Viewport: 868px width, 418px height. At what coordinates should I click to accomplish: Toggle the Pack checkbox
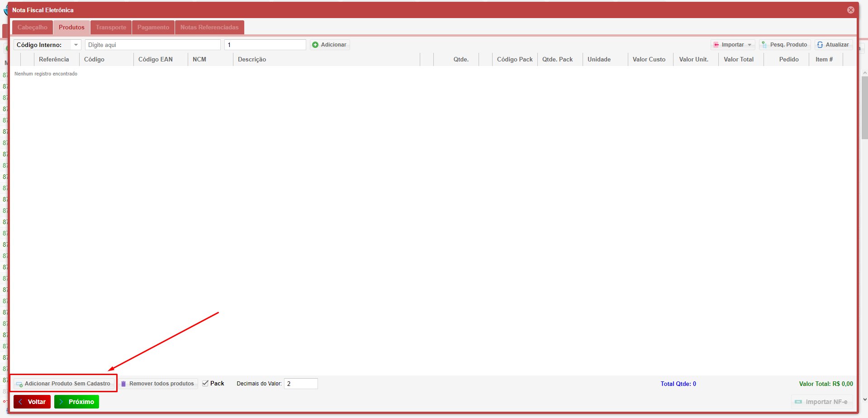coord(205,383)
